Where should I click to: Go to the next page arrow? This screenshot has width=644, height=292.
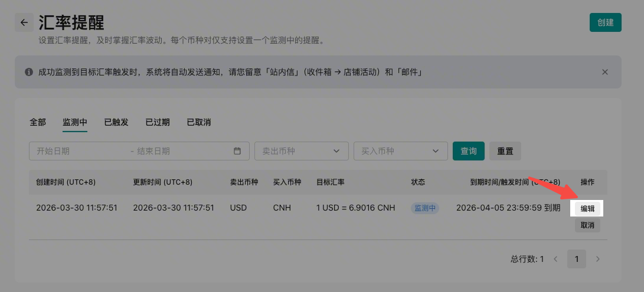pyautogui.click(x=597, y=259)
